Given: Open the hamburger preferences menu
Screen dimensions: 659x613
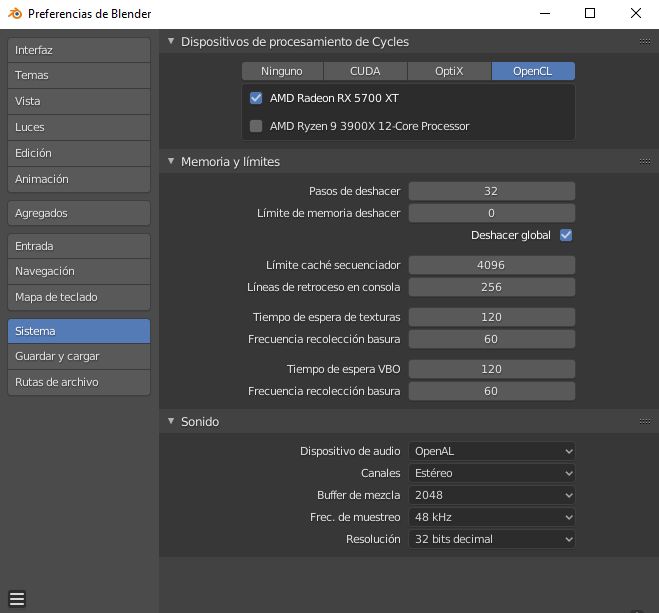Looking at the screenshot, I should pos(17,599).
